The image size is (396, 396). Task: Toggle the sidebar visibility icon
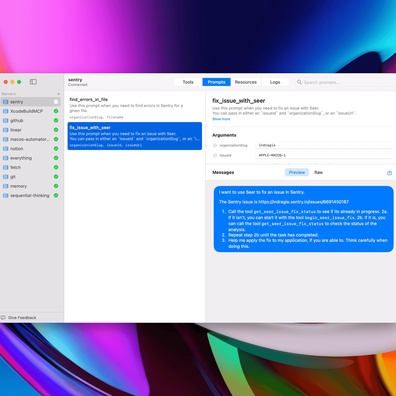pos(33,82)
